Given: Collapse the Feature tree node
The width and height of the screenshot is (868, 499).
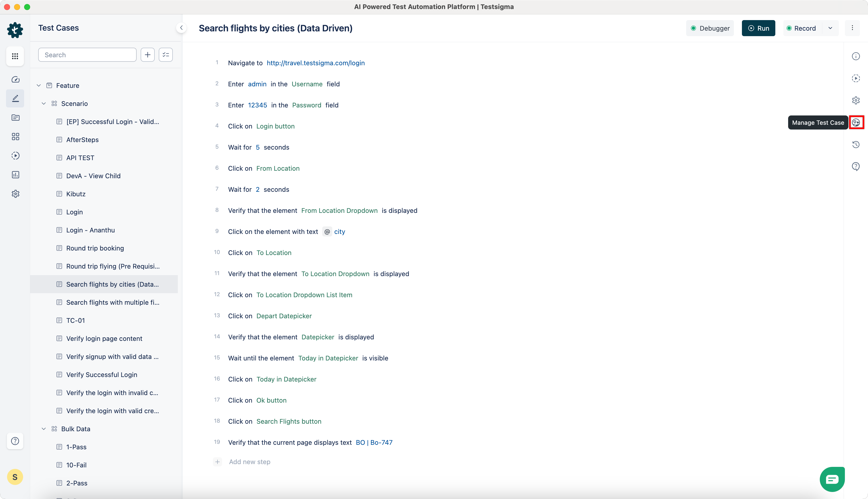Looking at the screenshot, I should point(38,85).
